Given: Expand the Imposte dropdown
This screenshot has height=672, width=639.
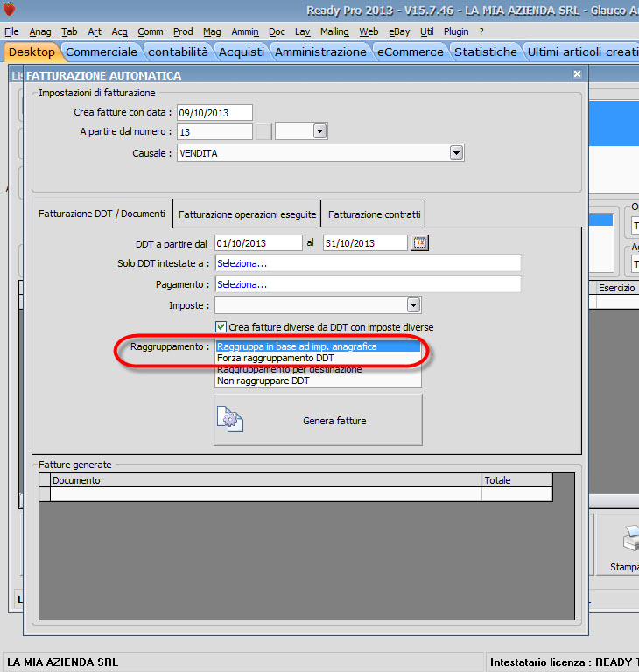Looking at the screenshot, I should tap(413, 305).
